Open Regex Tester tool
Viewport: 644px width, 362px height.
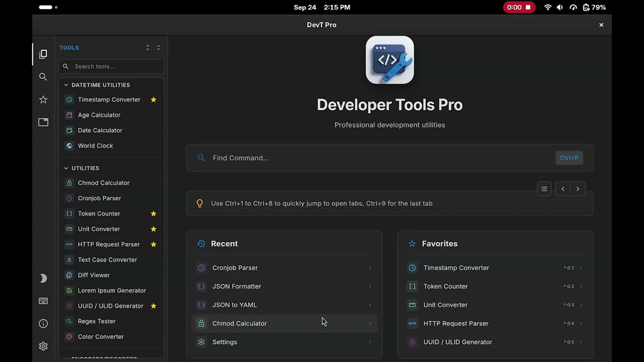[111, 321]
